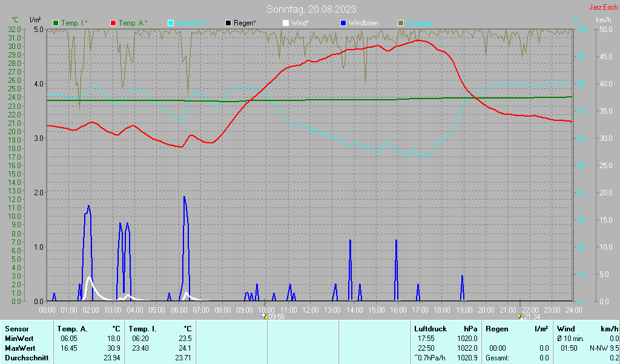The height and width of the screenshot is (364, 620).
Task: Click the moonrise arrow icon at 09:56
Action: [265, 316]
